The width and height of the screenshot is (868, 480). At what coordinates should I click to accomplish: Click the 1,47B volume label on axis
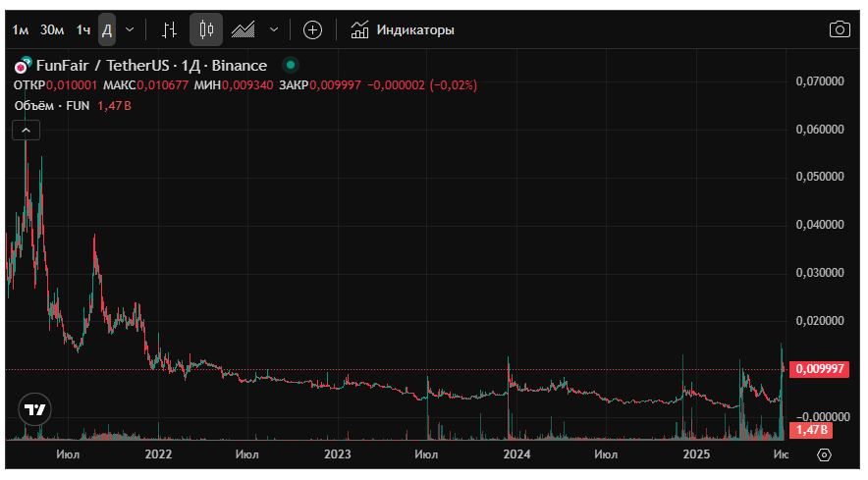click(x=811, y=430)
